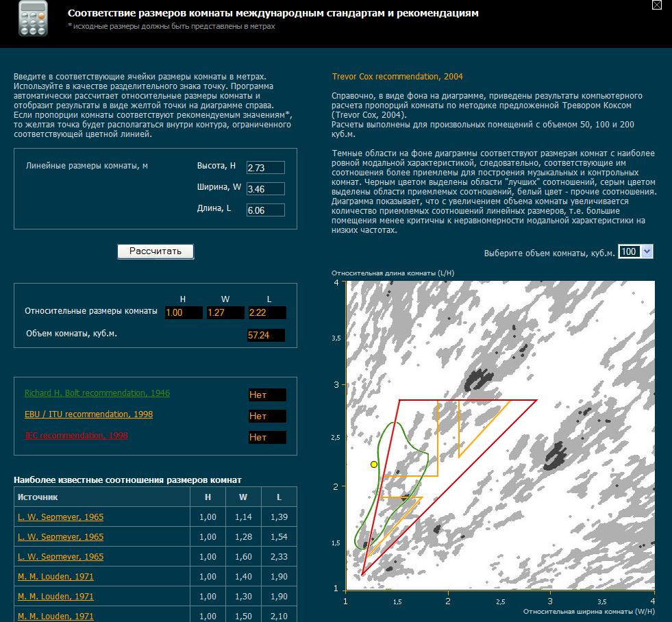Screen dimensions: 672x622
Task: Open IEC recommendation, 1998 link
Action: point(76,436)
